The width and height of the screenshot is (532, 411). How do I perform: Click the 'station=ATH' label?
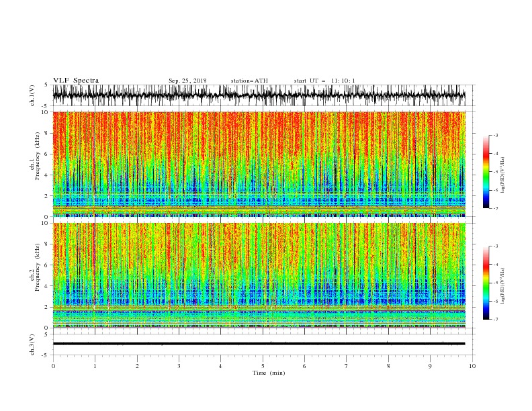click(x=249, y=81)
